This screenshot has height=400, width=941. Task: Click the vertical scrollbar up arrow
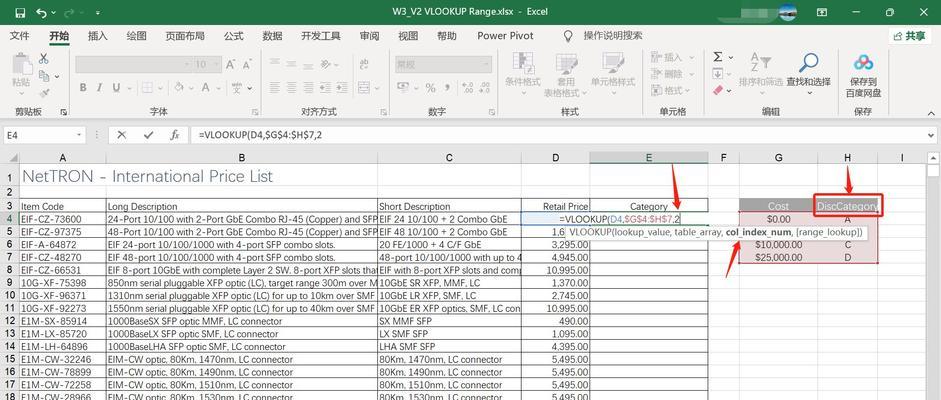933,158
